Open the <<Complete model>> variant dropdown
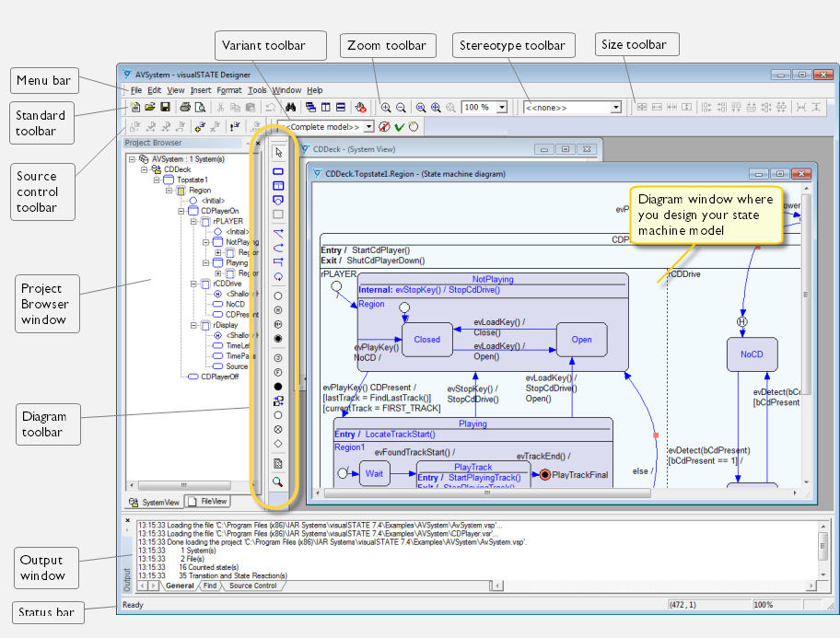The width and height of the screenshot is (840, 638). click(369, 127)
